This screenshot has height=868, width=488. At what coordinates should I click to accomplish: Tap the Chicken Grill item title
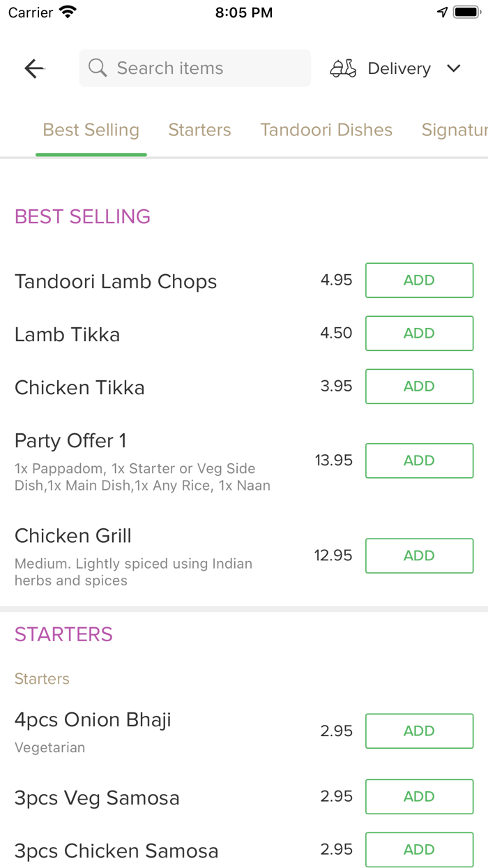pos(73,536)
